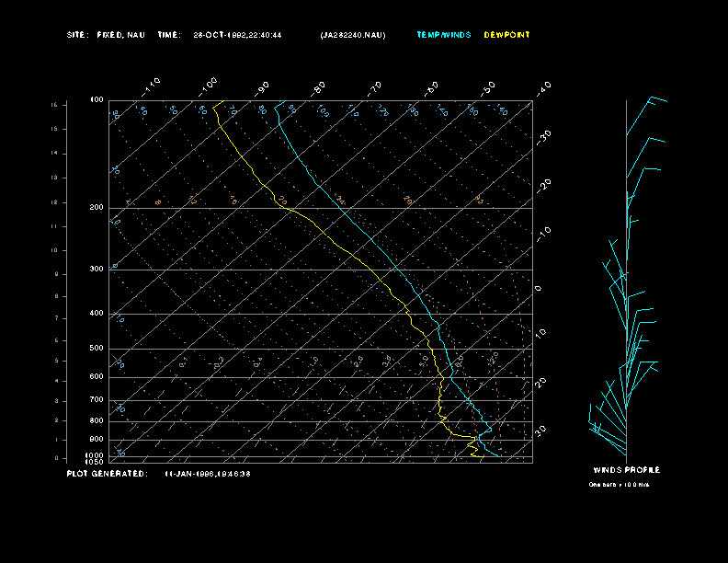
Task: Pick the 500 pressure level label
Action: tap(97, 349)
